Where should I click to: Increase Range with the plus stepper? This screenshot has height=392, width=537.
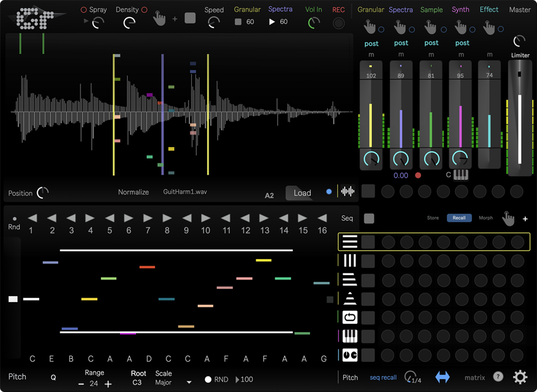(108, 384)
